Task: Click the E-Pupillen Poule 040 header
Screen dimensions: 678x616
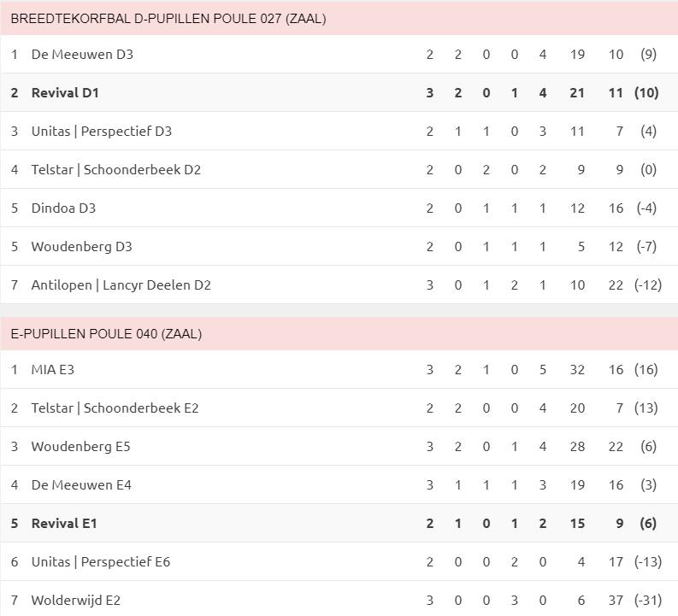Action: coord(106,333)
